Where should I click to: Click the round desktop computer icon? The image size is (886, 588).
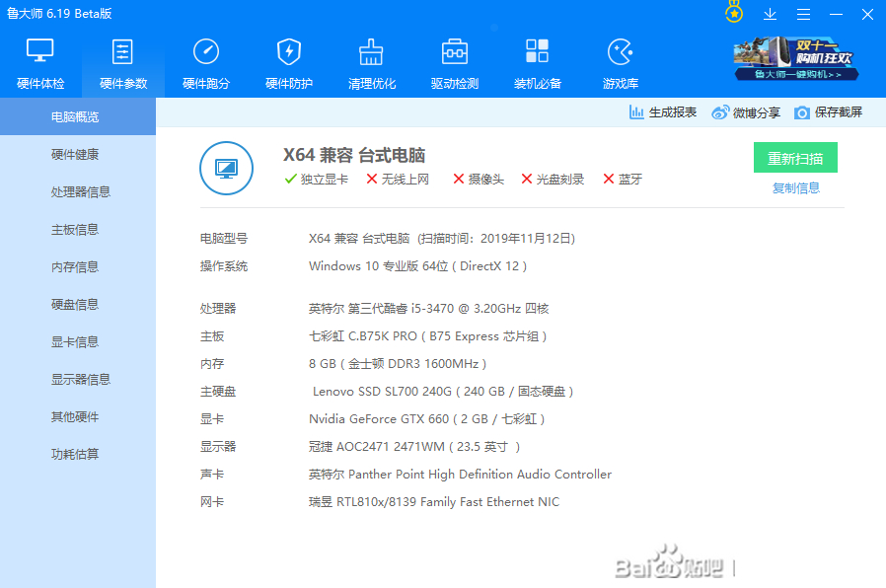pos(226,168)
